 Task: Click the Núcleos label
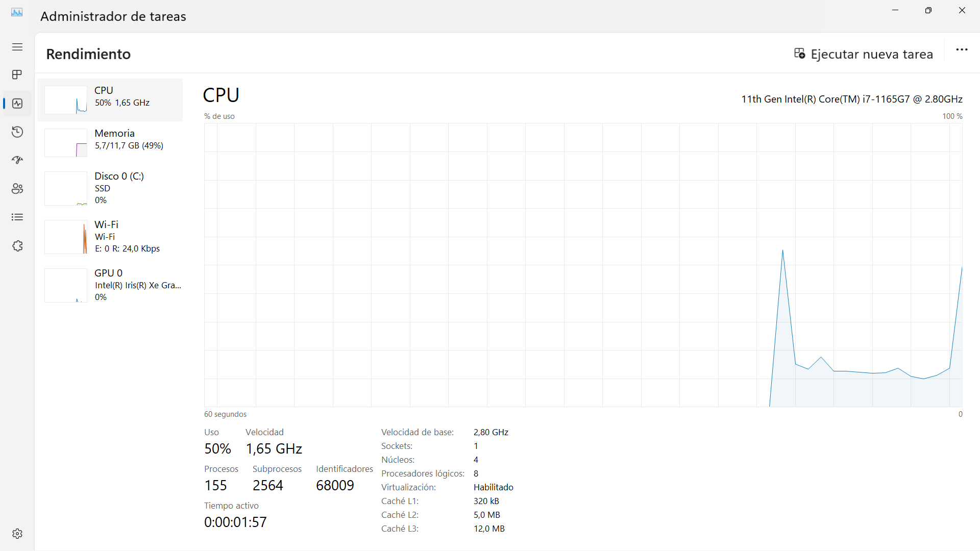click(398, 460)
